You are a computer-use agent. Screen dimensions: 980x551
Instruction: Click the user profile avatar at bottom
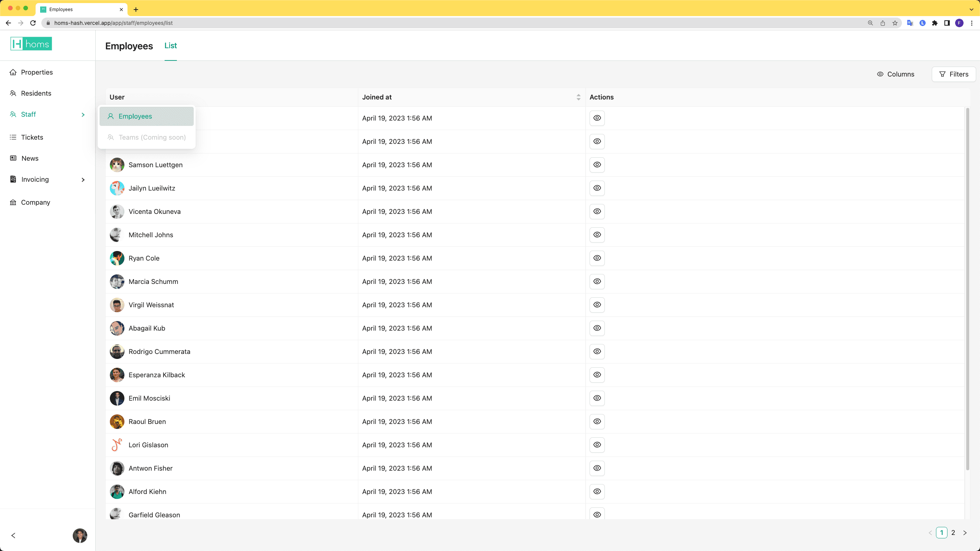pos(80,535)
